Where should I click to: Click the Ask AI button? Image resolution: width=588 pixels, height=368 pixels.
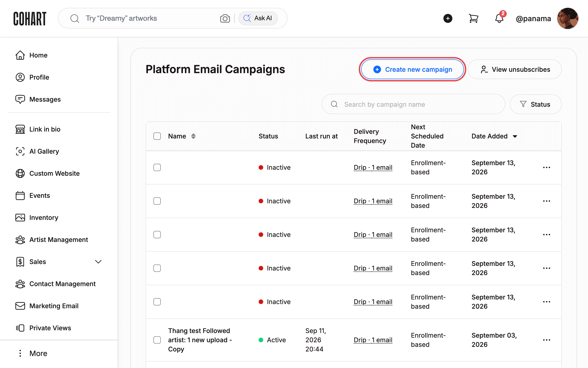pos(258,18)
